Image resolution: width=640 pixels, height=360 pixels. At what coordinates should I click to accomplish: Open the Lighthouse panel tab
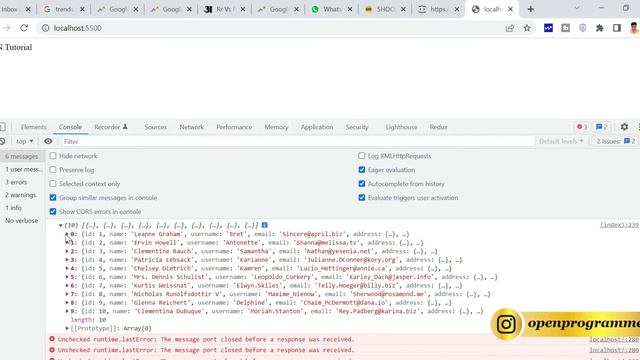coord(402,127)
